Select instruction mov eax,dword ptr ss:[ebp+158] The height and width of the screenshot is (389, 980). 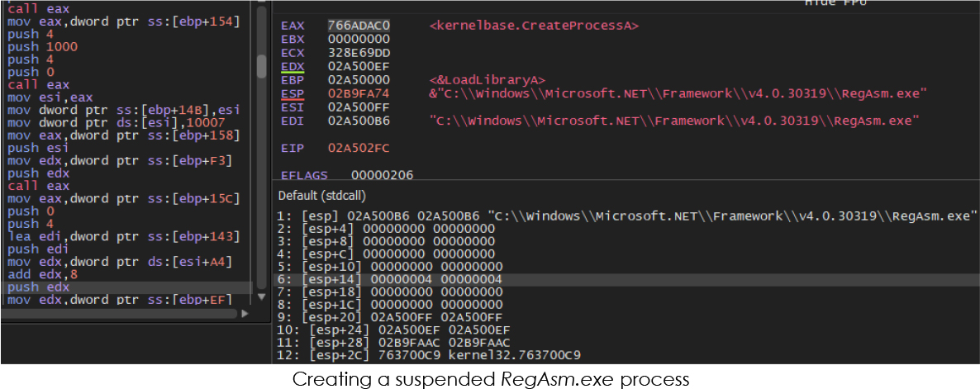click(124, 135)
